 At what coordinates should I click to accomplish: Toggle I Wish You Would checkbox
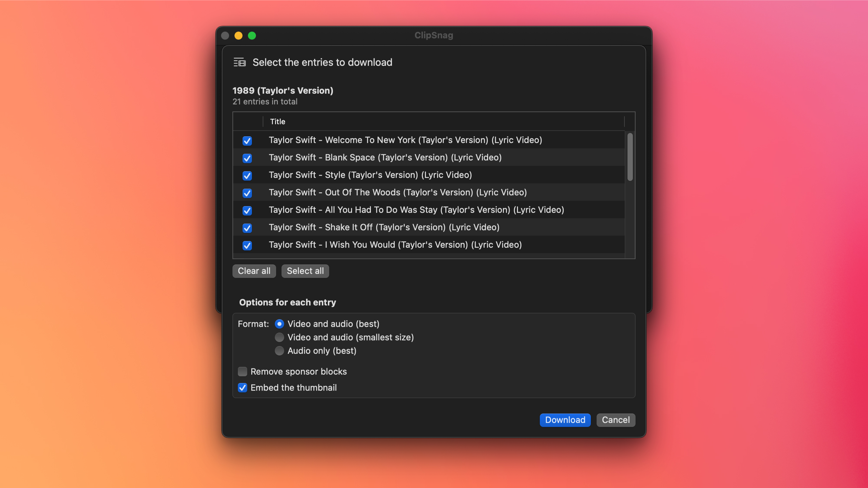247,246
